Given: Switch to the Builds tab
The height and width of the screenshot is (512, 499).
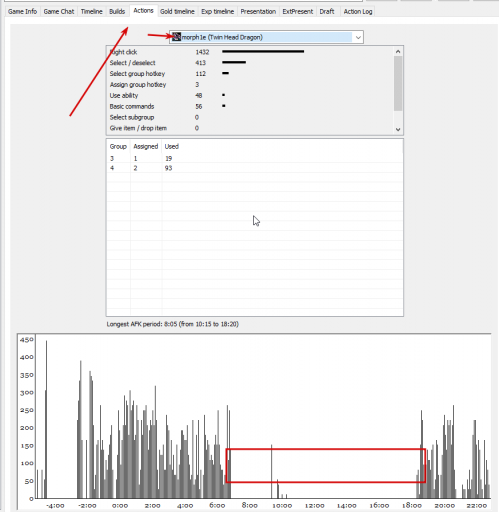Looking at the screenshot, I should point(117,11).
